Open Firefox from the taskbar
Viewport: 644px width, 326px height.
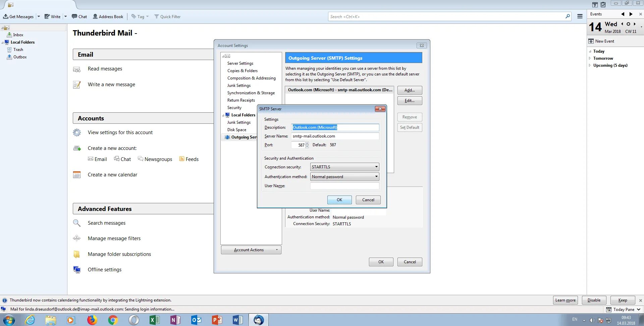coord(92,320)
